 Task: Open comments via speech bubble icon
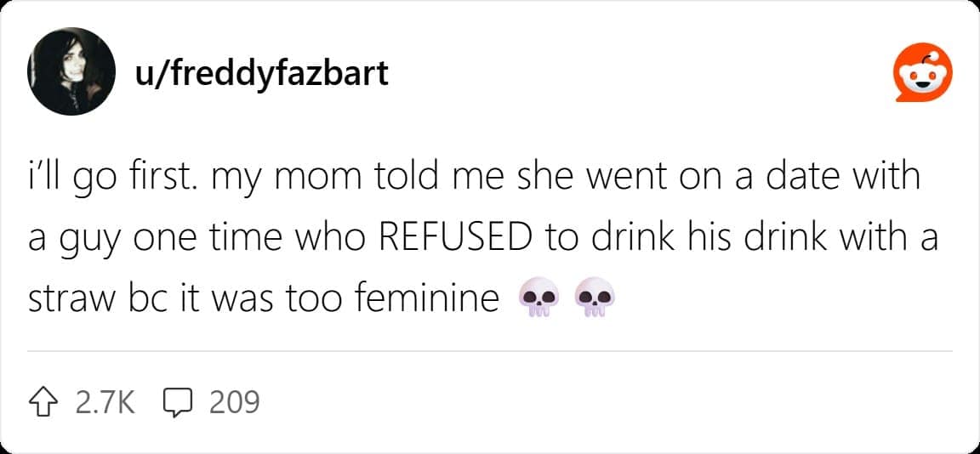tap(177, 402)
